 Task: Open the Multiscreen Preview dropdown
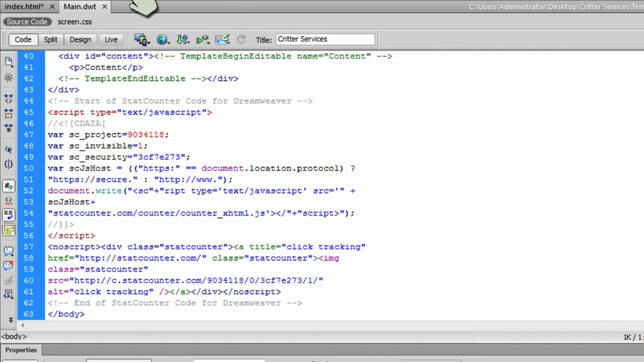tap(149, 42)
